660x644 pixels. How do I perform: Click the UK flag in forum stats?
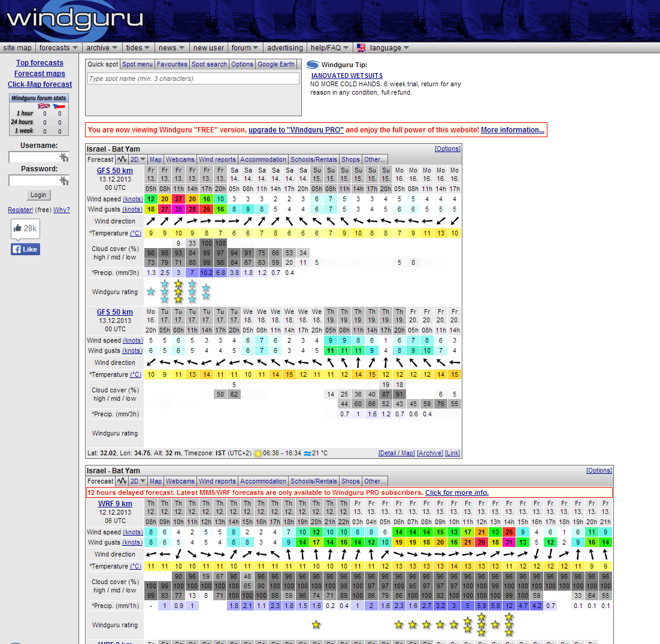pos(44,106)
